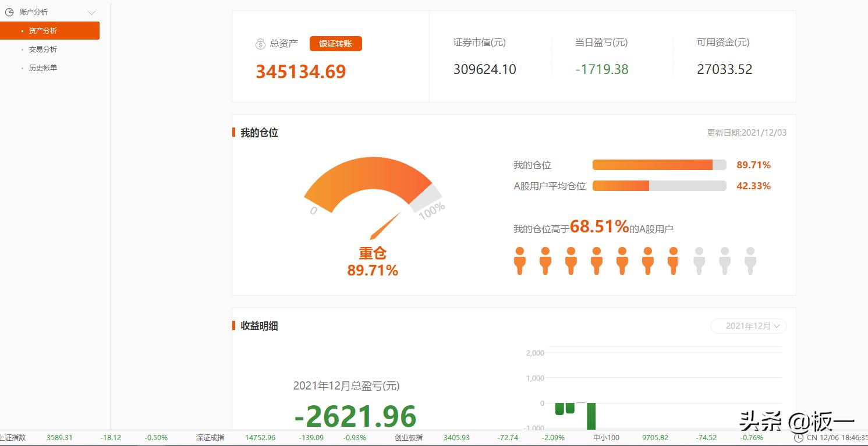Select 资产分析 in the sidebar

[x=49, y=31]
